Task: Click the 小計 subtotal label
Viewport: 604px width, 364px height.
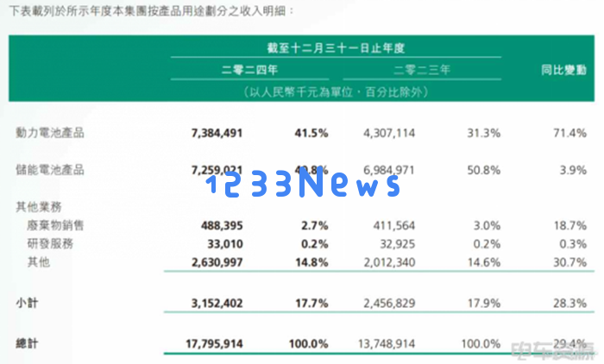Action: coord(27,303)
